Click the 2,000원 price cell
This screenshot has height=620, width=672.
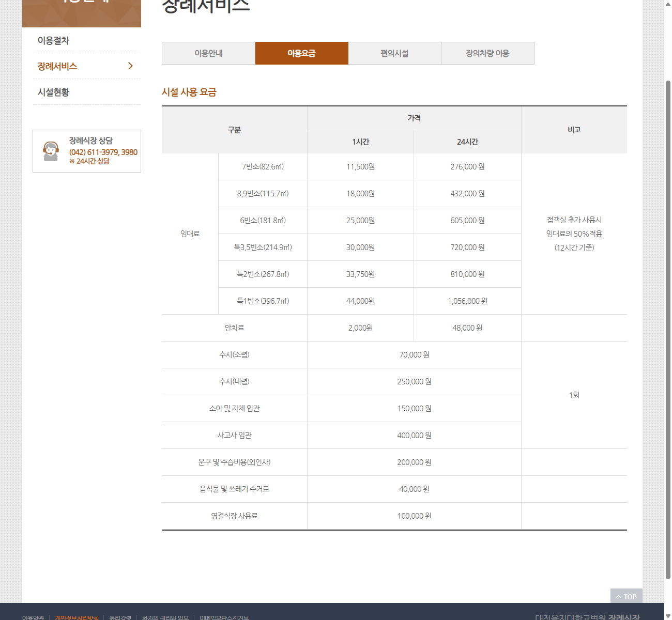(360, 328)
